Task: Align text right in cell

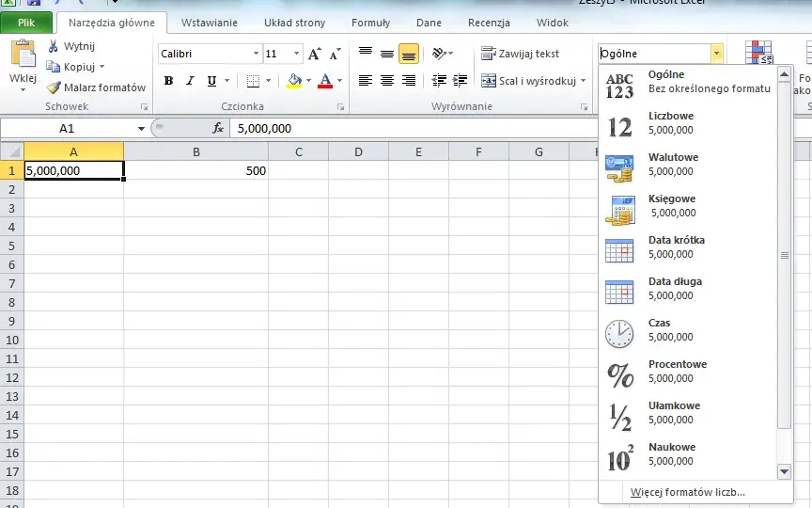Action: 409,81
